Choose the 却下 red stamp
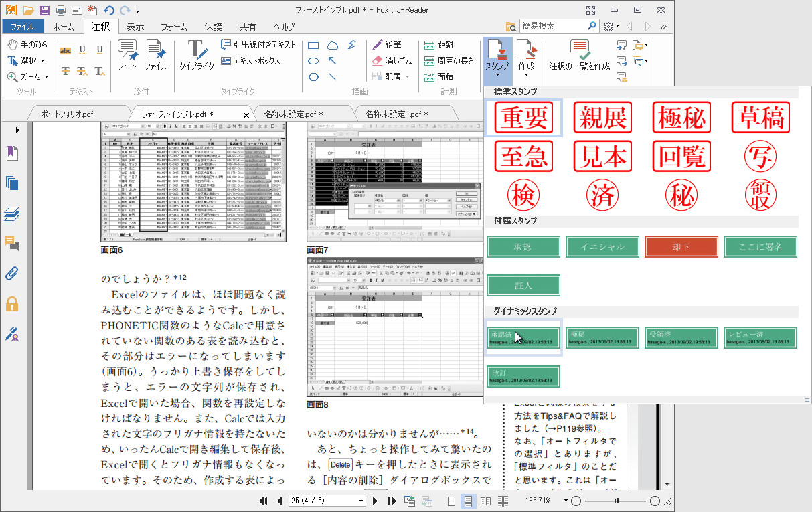This screenshot has height=512, width=812. point(681,246)
